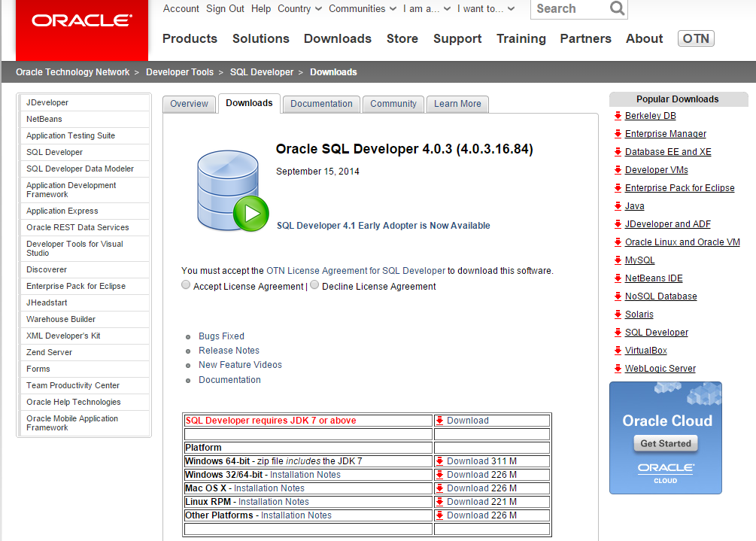Select Decline License Agreement radio button
The width and height of the screenshot is (756, 541).
point(314,286)
